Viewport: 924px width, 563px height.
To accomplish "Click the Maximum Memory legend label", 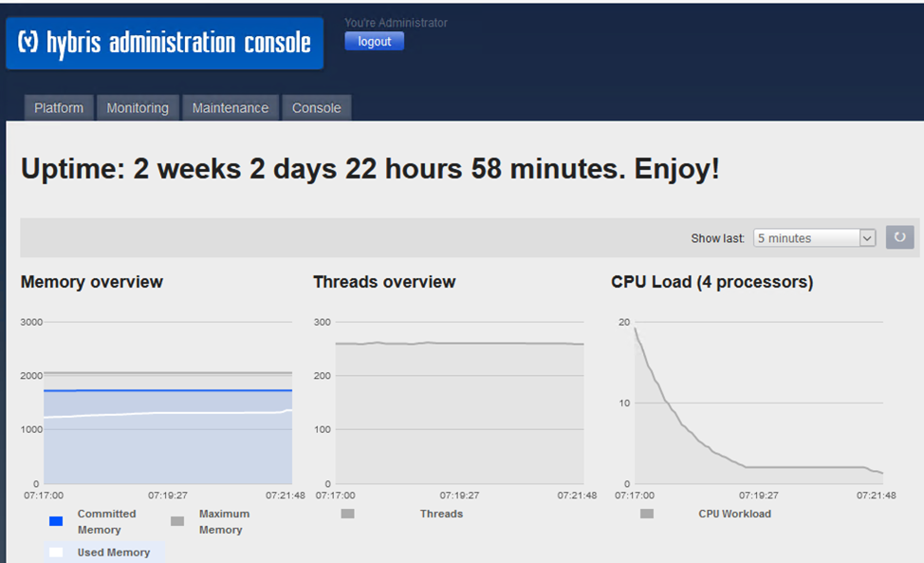I will [224, 522].
